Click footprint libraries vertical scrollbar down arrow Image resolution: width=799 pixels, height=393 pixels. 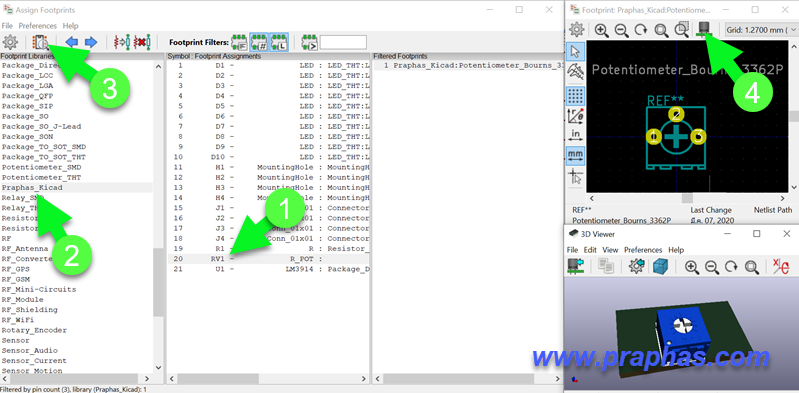[x=158, y=368]
